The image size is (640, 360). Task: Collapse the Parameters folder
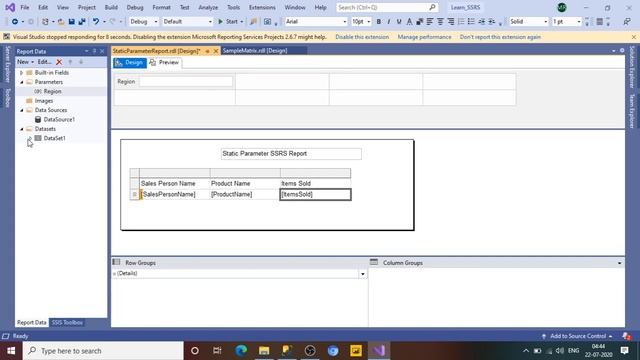[x=22, y=82]
